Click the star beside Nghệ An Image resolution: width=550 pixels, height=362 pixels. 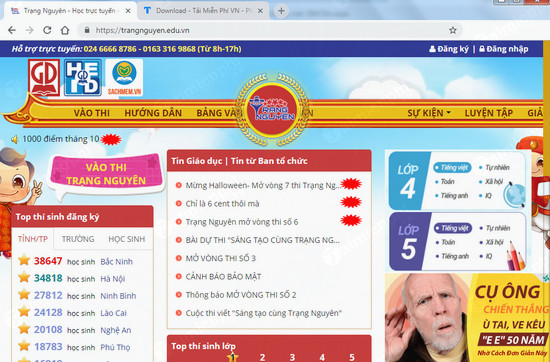pos(24,328)
